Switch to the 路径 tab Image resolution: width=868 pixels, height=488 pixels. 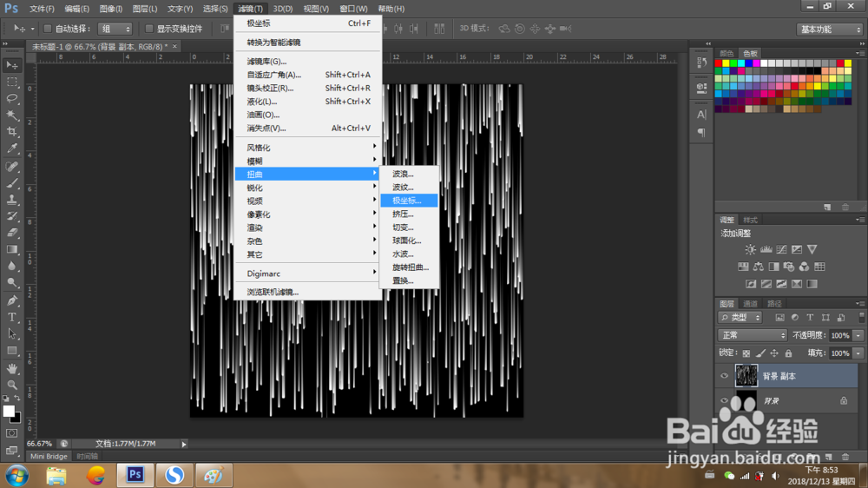(x=774, y=304)
